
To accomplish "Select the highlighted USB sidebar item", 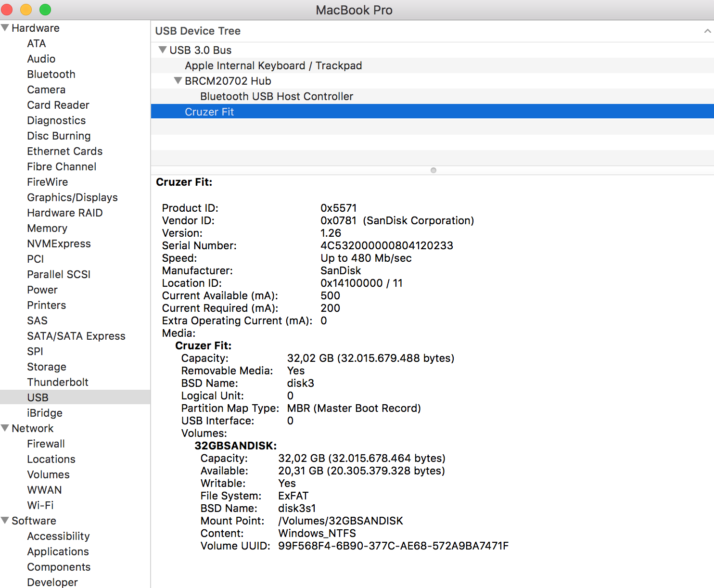I will pyautogui.click(x=75, y=397).
